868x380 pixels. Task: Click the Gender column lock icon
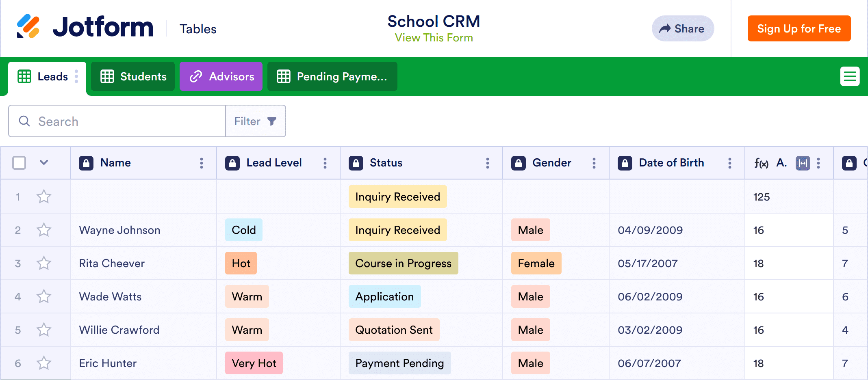(x=518, y=163)
